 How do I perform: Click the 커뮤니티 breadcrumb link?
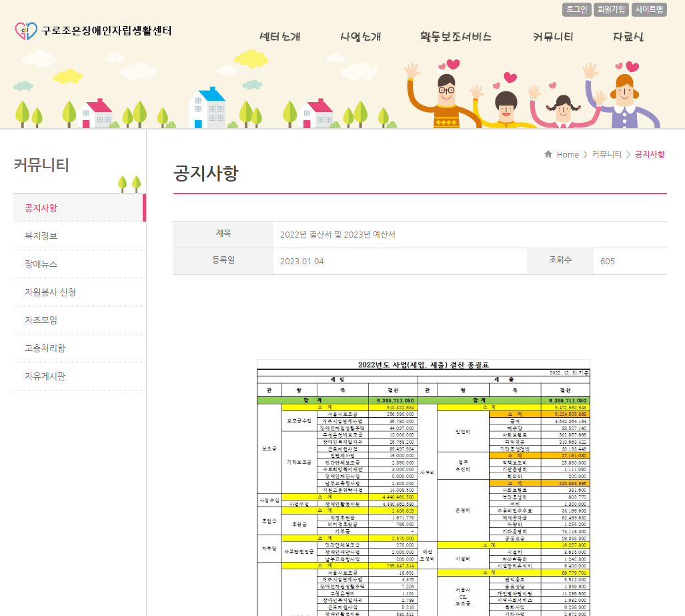pos(606,154)
